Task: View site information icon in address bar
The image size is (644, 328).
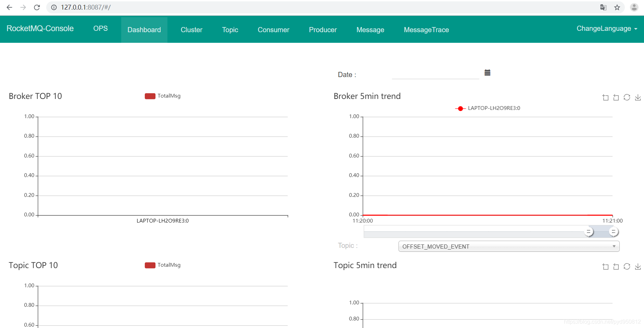Action: point(54,7)
